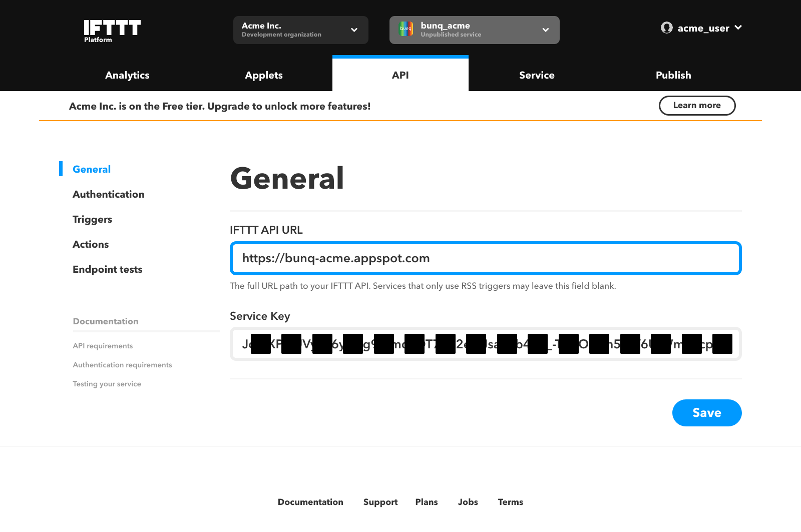
Task: Click the acme_user username label
Action: [703, 28]
